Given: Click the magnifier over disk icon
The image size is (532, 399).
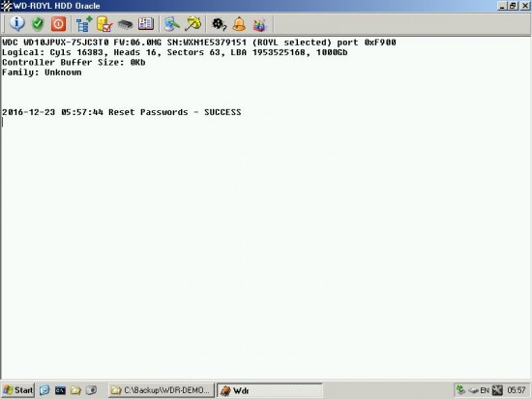Looking at the screenshot, I should tap(172, 24).
